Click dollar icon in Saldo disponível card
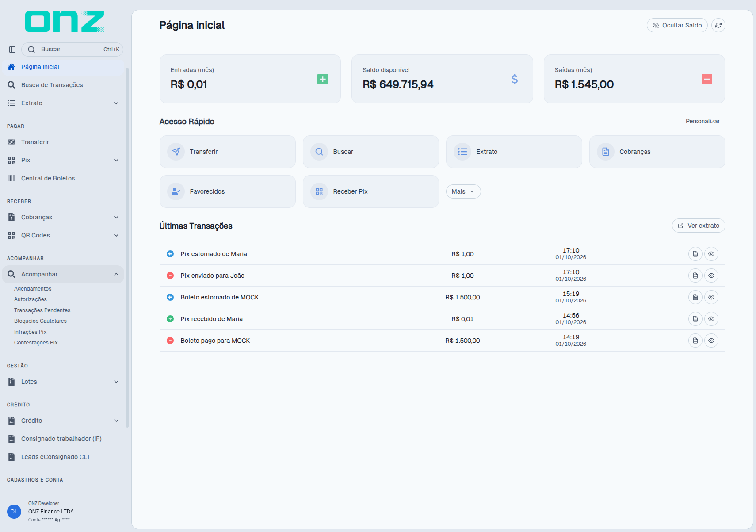The height and width of the screenshot is (532, 756). [515, 79]
